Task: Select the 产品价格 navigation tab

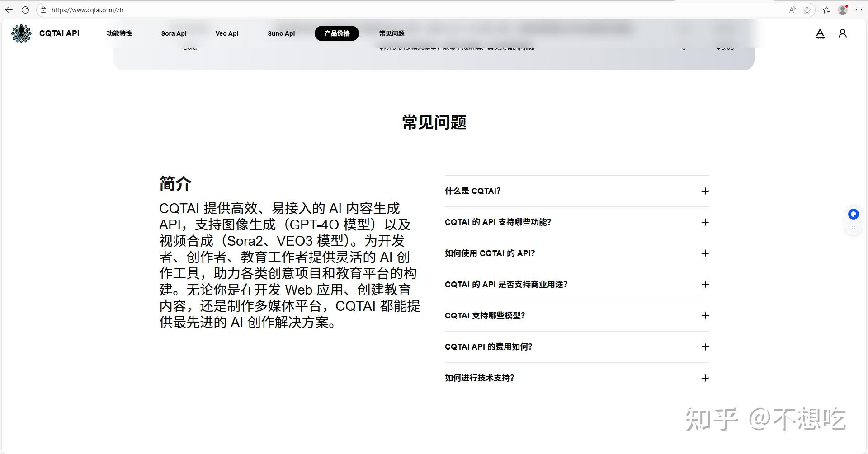Action: (x=337, y=33)
